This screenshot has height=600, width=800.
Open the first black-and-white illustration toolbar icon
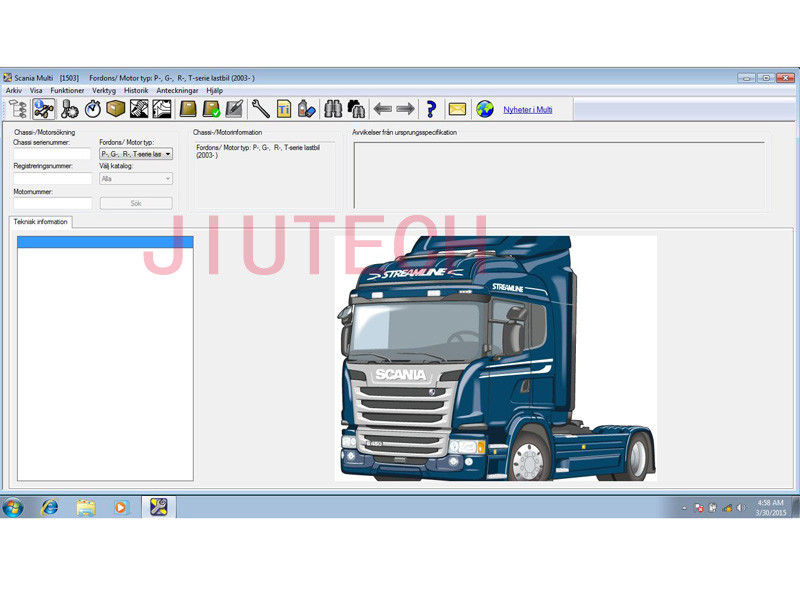(139, 109)
